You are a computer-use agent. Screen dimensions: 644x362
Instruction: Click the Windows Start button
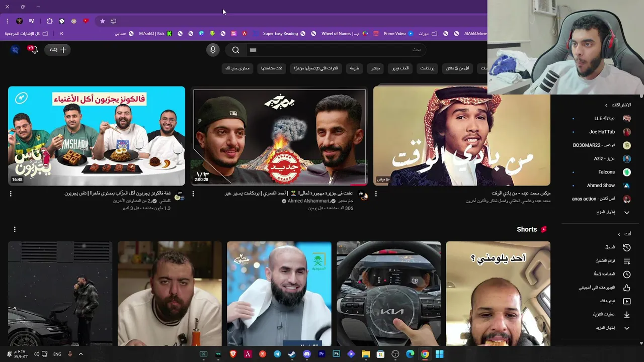(x=439, y=354)
